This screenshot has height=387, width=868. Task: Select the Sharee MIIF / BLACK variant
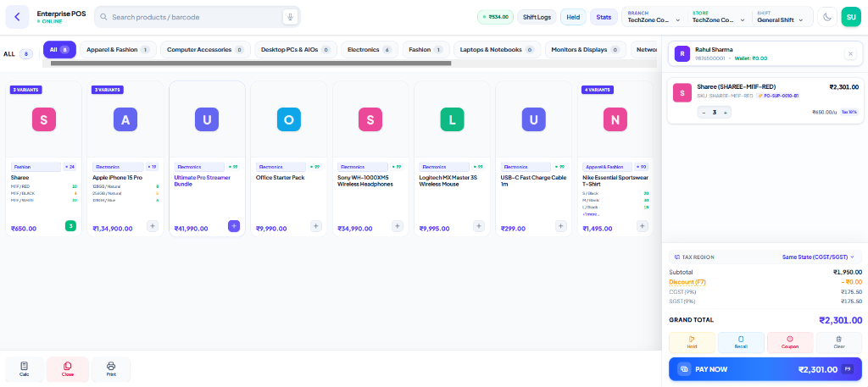44,193
